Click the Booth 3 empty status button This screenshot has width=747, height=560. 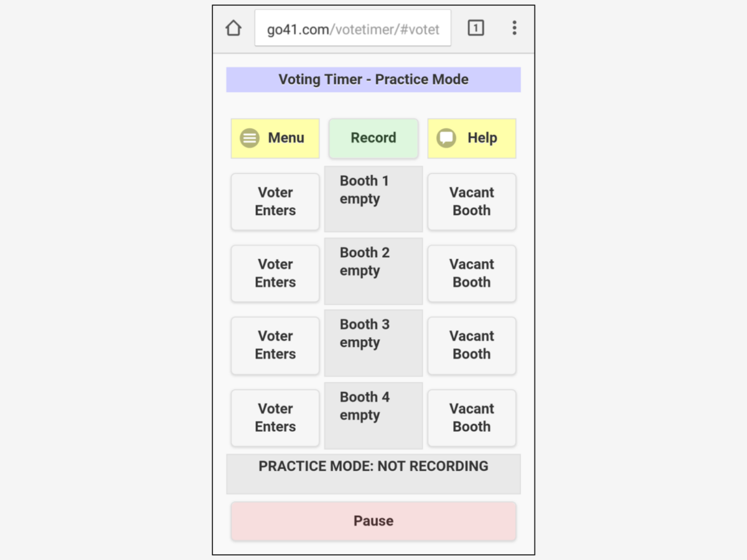[x=374, y=342]
